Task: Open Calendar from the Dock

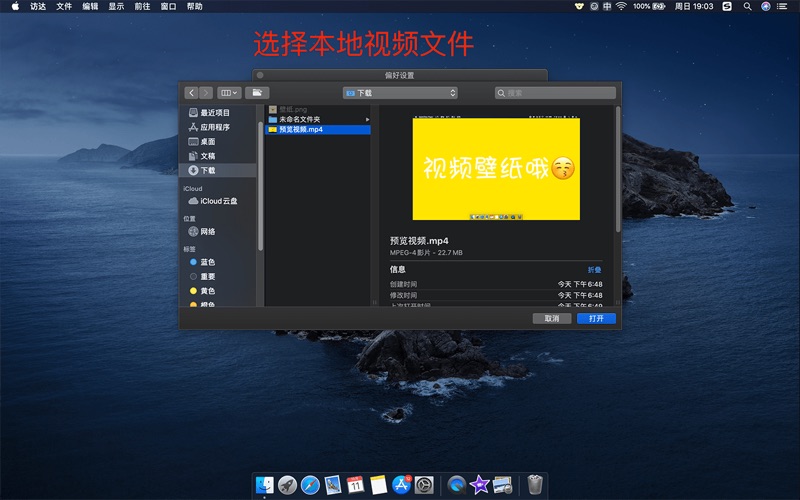Action: pyautogui.click(x=356, y=485)
